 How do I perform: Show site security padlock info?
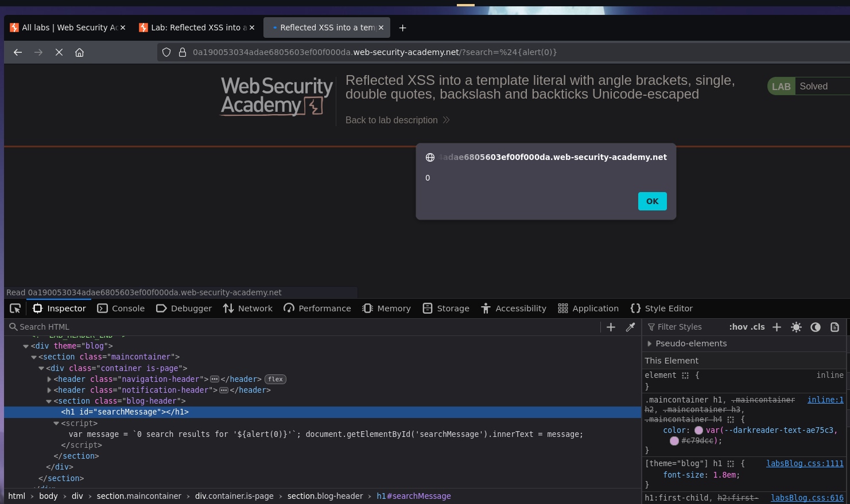pyautogui.click(x=183, y=52)
